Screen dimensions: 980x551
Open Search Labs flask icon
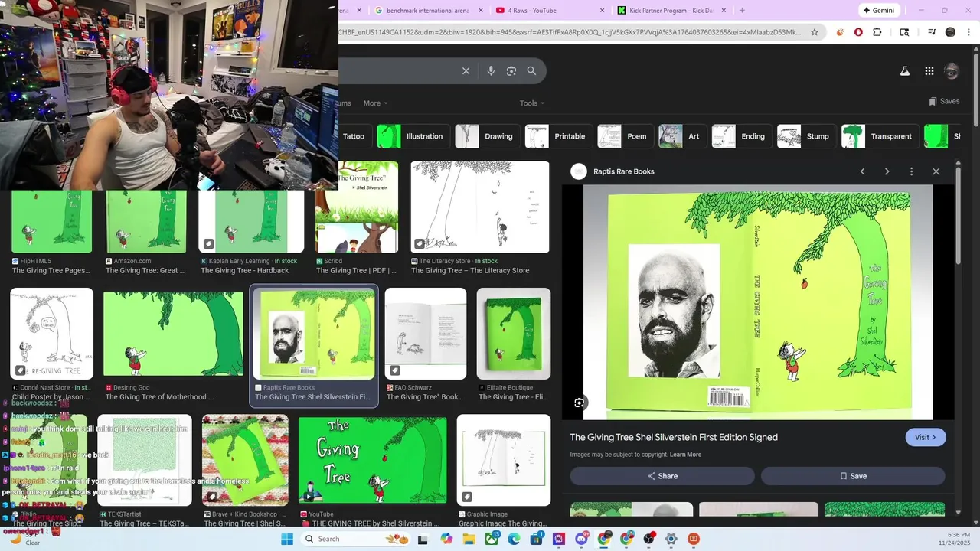[904, 71]
